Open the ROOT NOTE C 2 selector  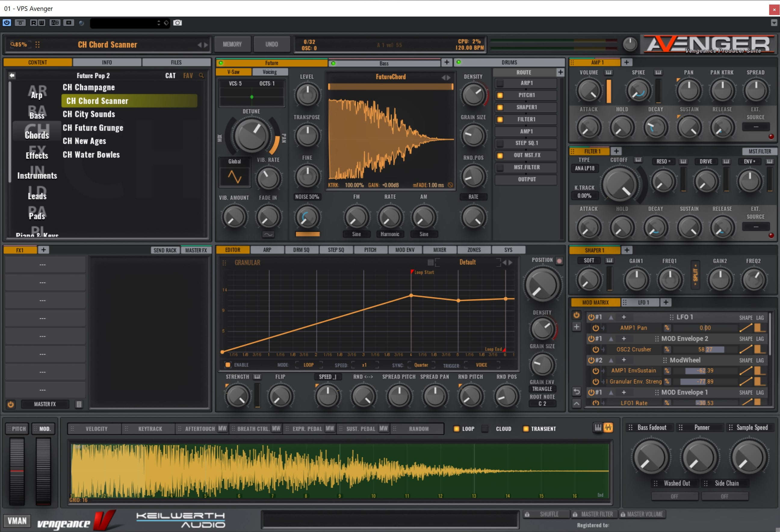[542, 404]
